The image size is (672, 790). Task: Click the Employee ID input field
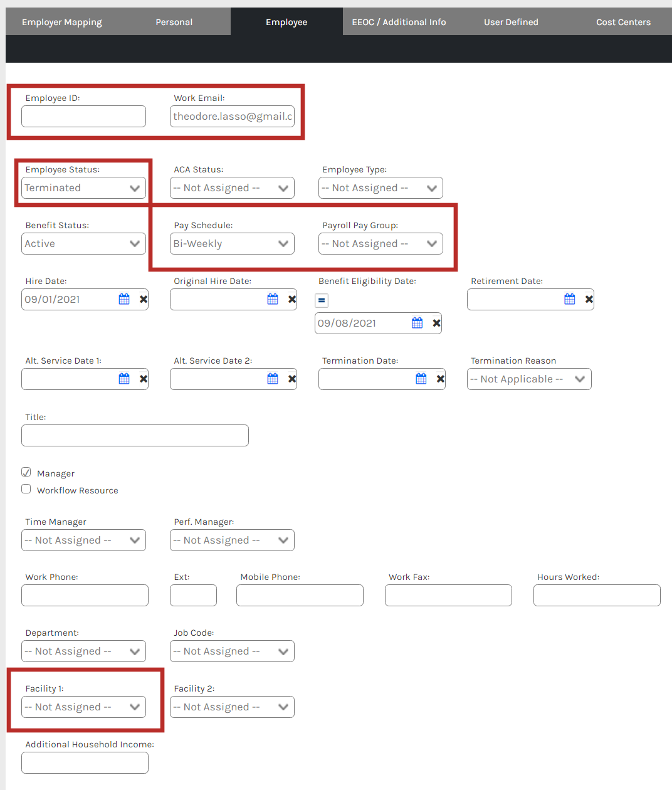pyautogui.click(x=83, y=117)
